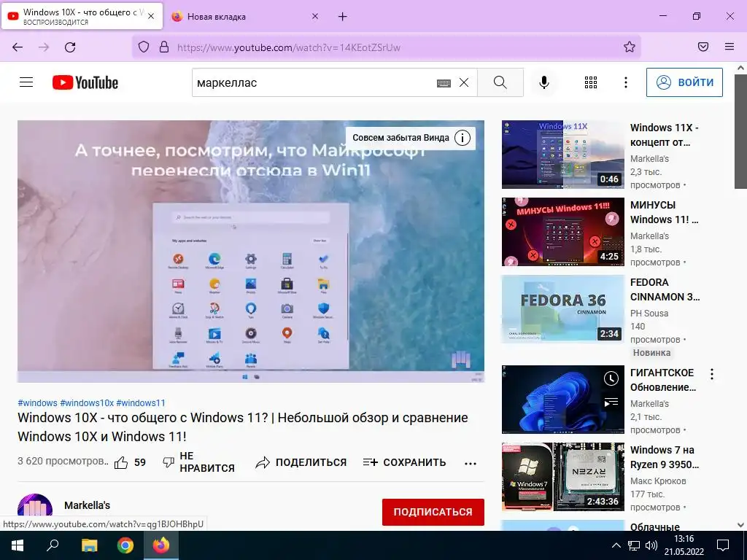Open YouTube guide hamburger menu
Viewport: 747px width, 560px height.
click(26, 82)
